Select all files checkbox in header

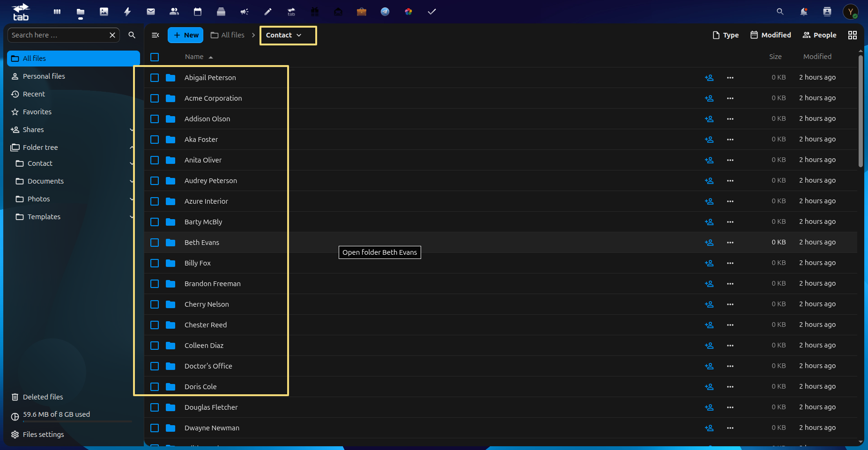pos(155,57)
